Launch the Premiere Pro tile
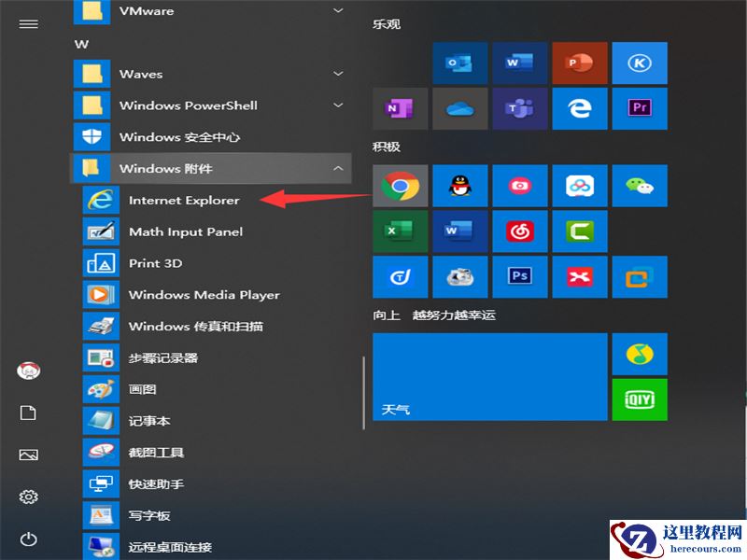 640,108
